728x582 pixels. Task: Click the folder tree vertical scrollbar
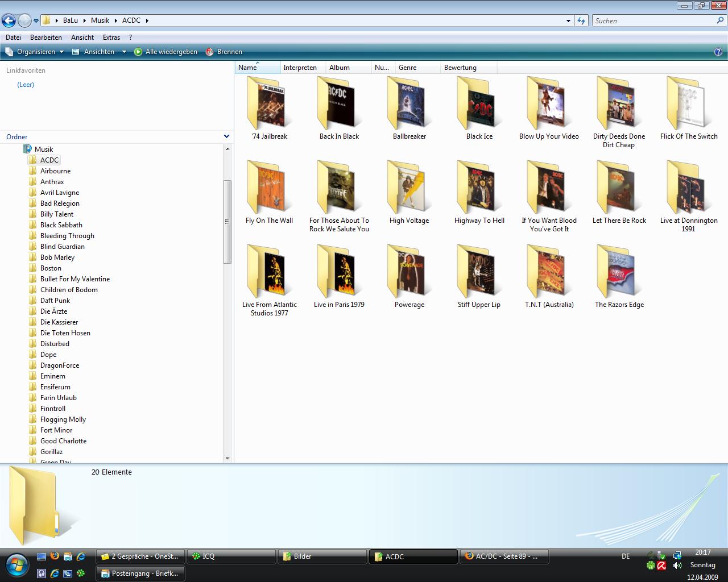tap(227, 222)
